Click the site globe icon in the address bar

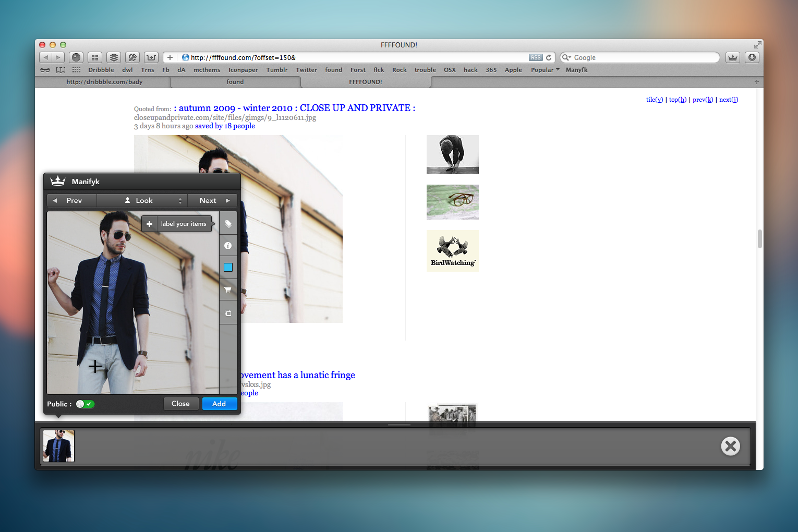click(x=185, y=57)
